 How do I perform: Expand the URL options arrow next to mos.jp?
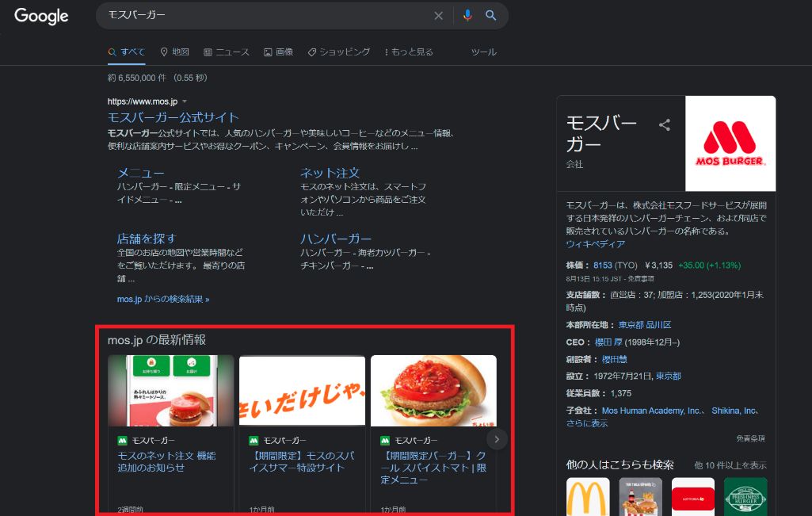coord(185,101)
